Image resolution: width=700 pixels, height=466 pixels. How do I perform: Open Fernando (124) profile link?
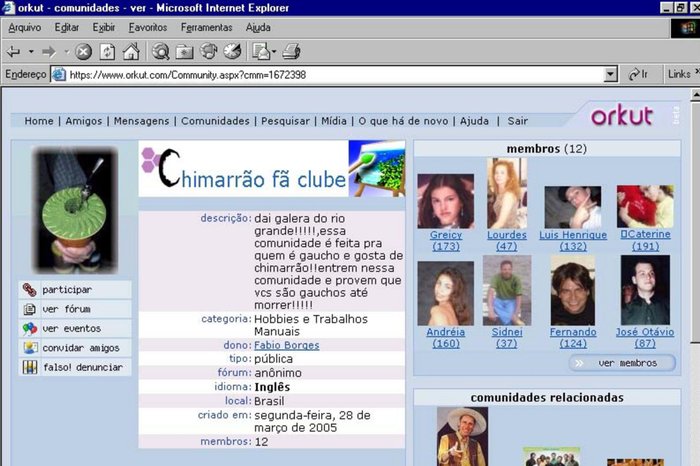click(x=573, y=338)
